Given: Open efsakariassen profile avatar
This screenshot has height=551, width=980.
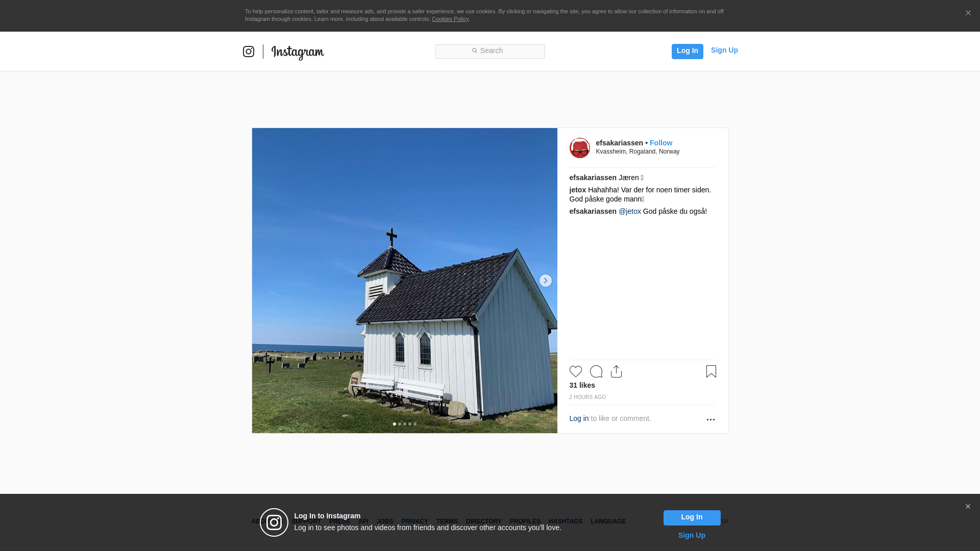Looking at the screenshot, I should click(x=579, y=148).
